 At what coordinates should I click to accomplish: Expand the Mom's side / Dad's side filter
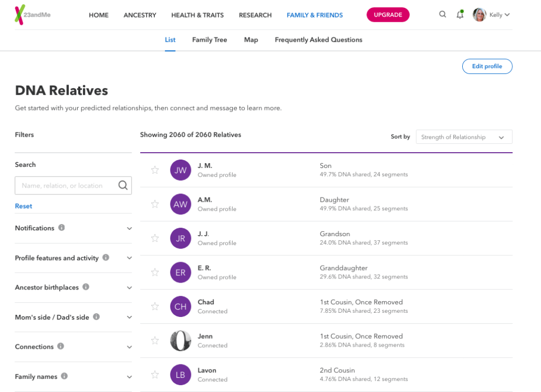coord(129,317)
